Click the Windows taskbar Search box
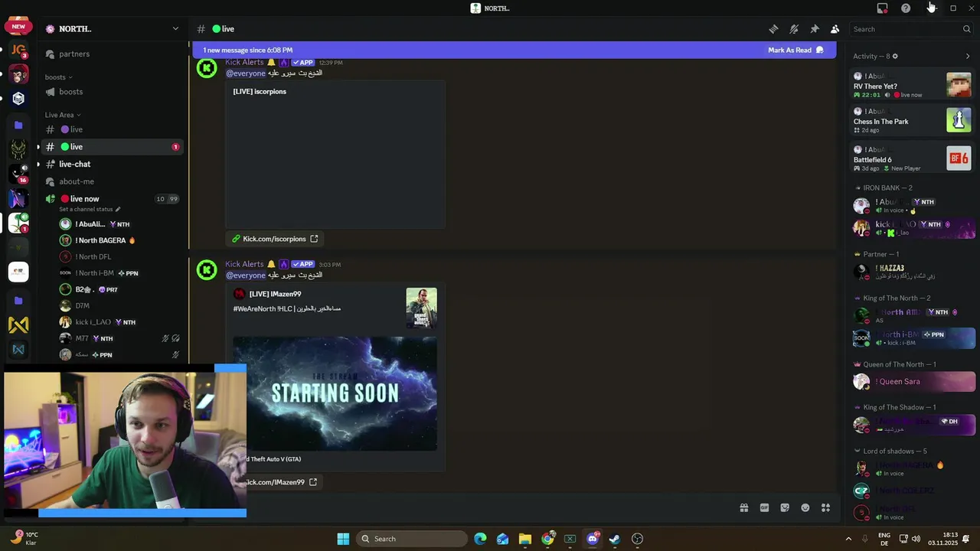 412,539
